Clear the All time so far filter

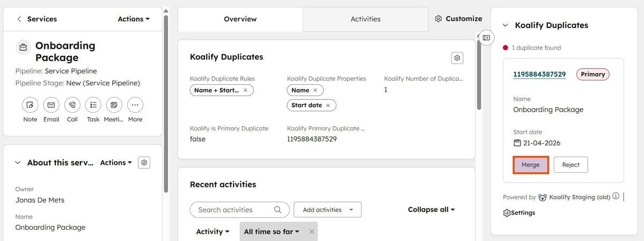pyautogui.click(x=311, y=231)
